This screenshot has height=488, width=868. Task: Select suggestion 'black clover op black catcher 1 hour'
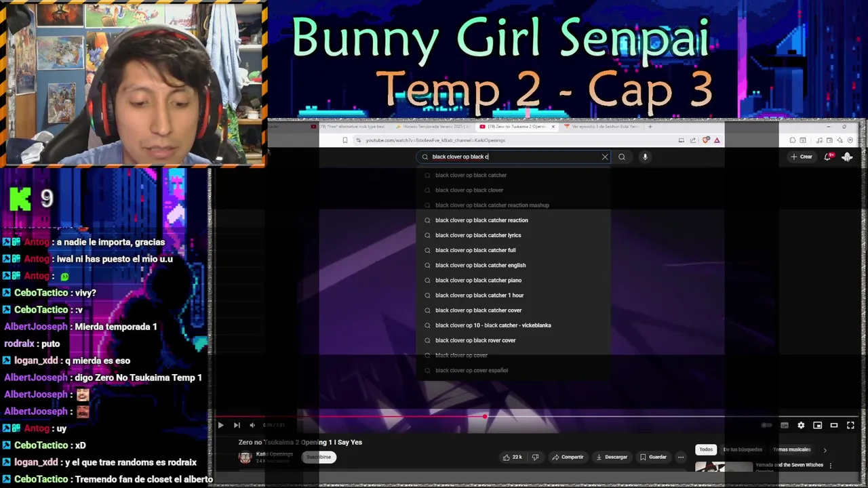click(x=513, y=295)
